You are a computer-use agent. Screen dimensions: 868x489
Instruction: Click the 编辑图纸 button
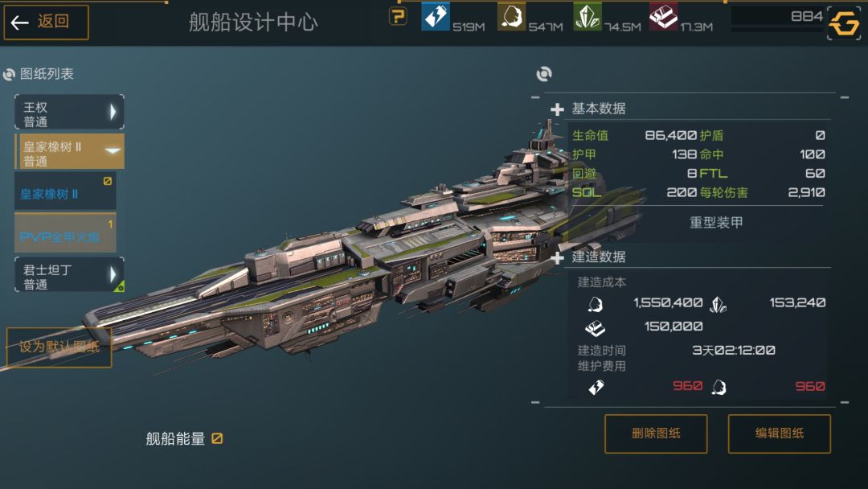[x=780, y=434]
